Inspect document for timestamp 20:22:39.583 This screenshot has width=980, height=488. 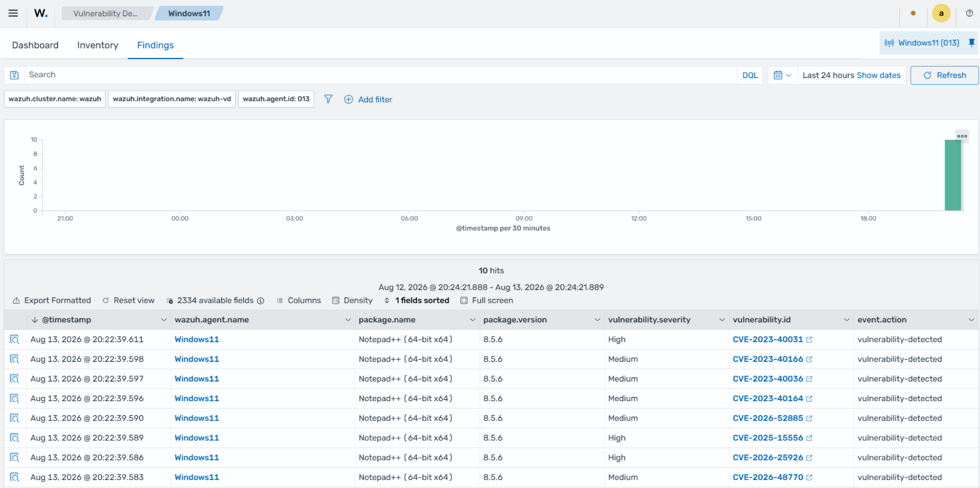[15, 477]
